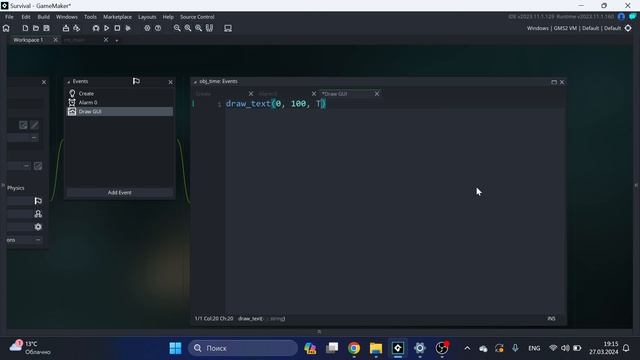Image resolution: width=640 pixels, height=360 pixels.
Task: Open project folder icon in toolbar
Action: [x=36, y=28]
